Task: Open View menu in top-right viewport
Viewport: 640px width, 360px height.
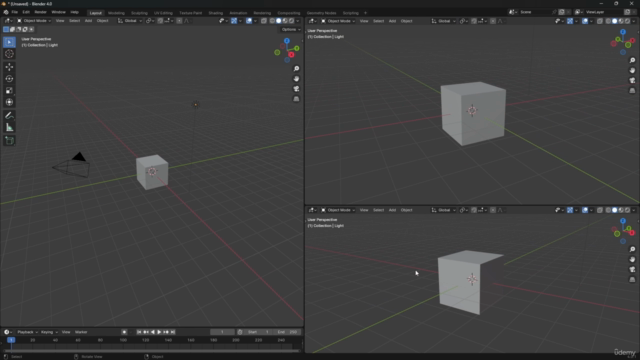Action: point(364,21)
